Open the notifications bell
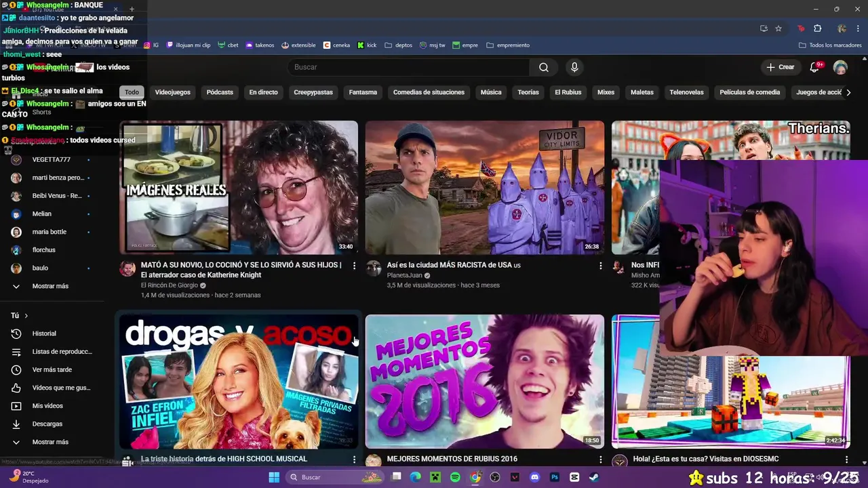 [x=816, y=67]
